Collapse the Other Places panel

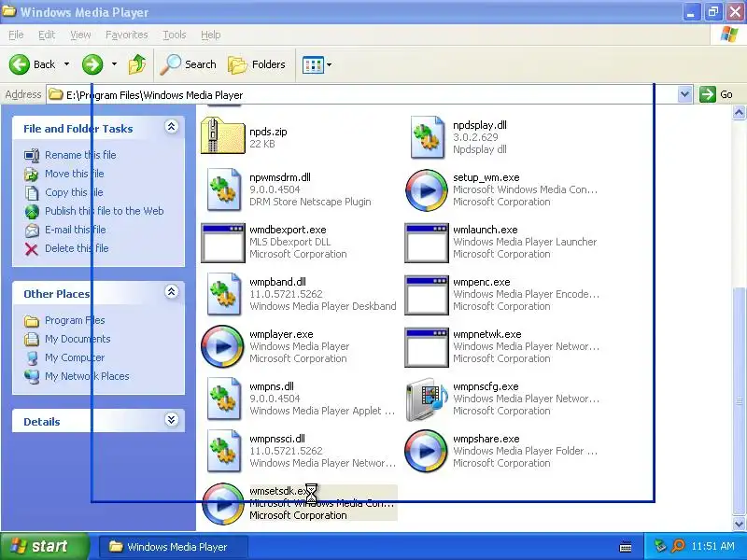tap(171, 292)
